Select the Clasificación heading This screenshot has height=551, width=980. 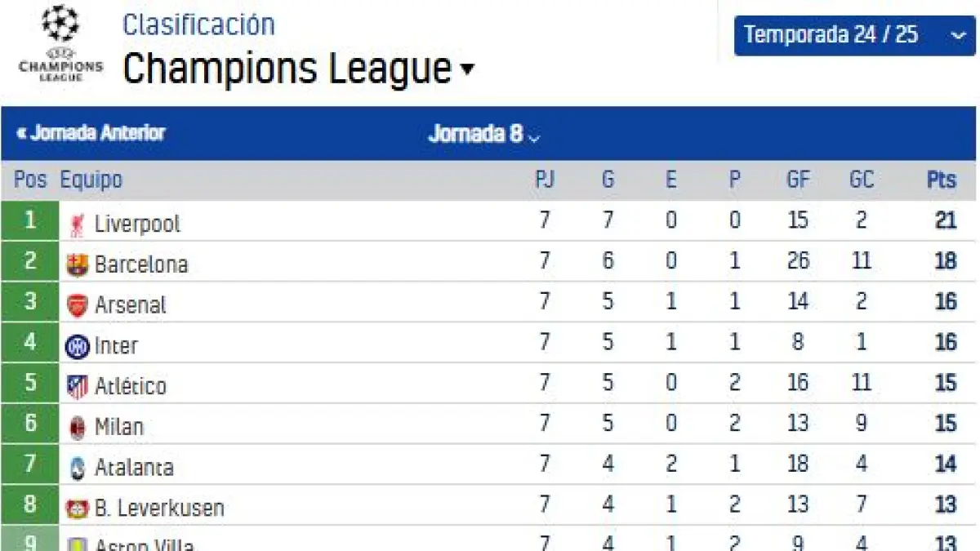pyautogui.click(x=198, y=24)
